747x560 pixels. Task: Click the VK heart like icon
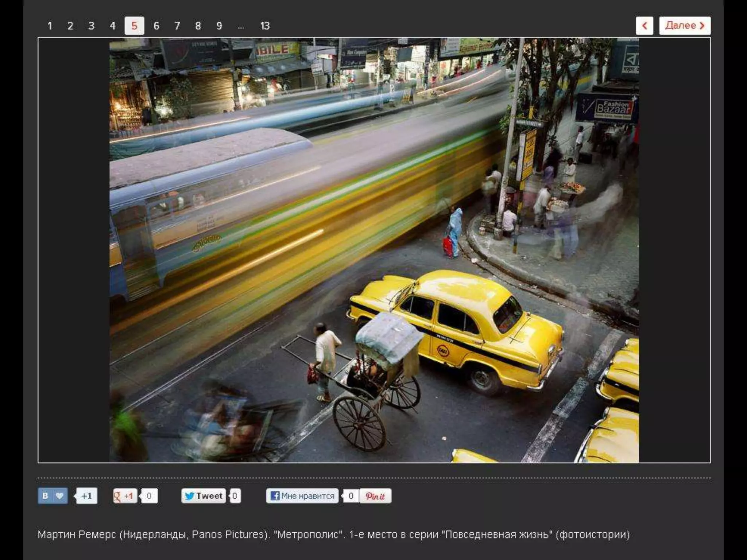click(x=60, y=496)
